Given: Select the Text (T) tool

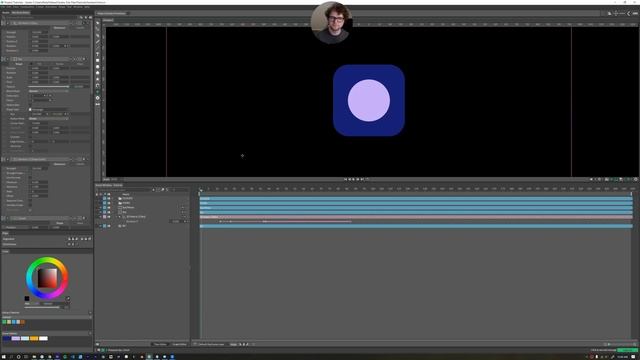Looking at the screenshot, I should click(98, 54).
